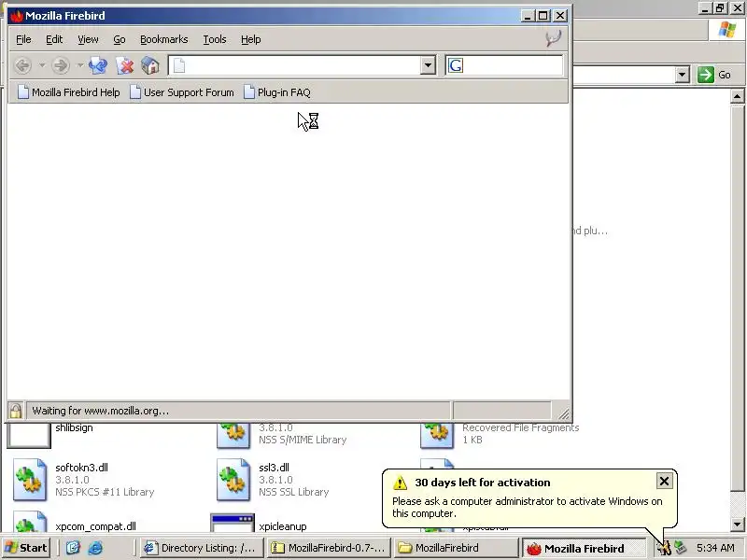Click the Explorer scrollbar down arrow
This screenshot has width=747, height=560.
737,525
